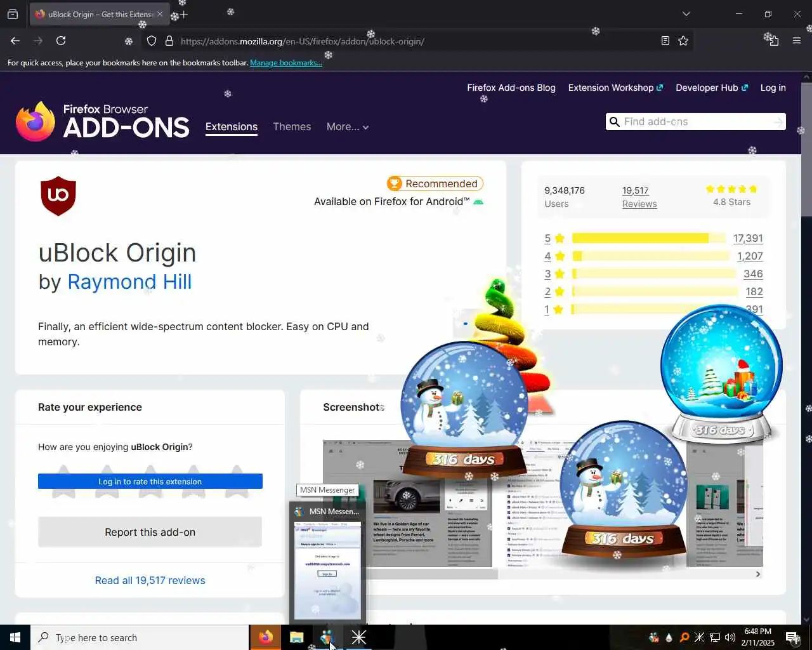Expand the list all tabs chevron
The width and height of the screenshot is (812, 650).
[686, 14]
